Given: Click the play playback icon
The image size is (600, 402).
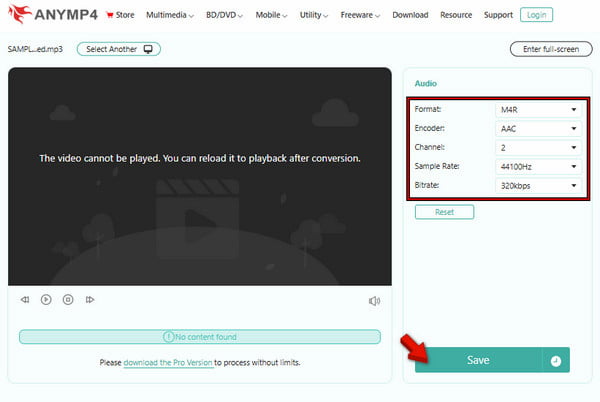Looking at the screenshot, I should click(x=46, y=299).
